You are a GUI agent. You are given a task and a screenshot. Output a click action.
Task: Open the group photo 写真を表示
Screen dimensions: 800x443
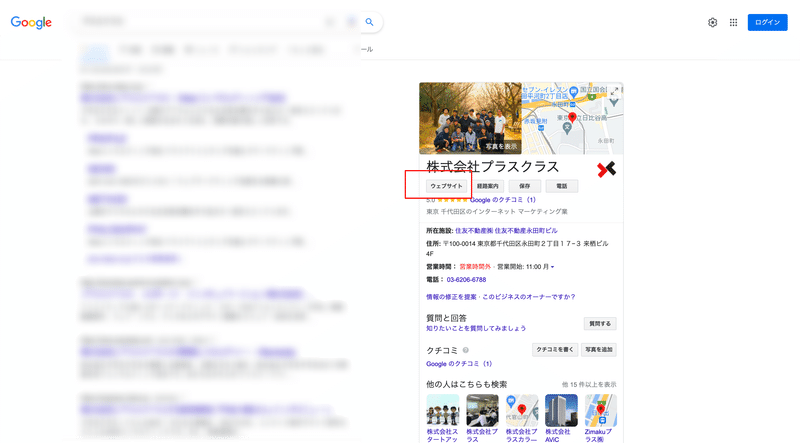[470, 118]
